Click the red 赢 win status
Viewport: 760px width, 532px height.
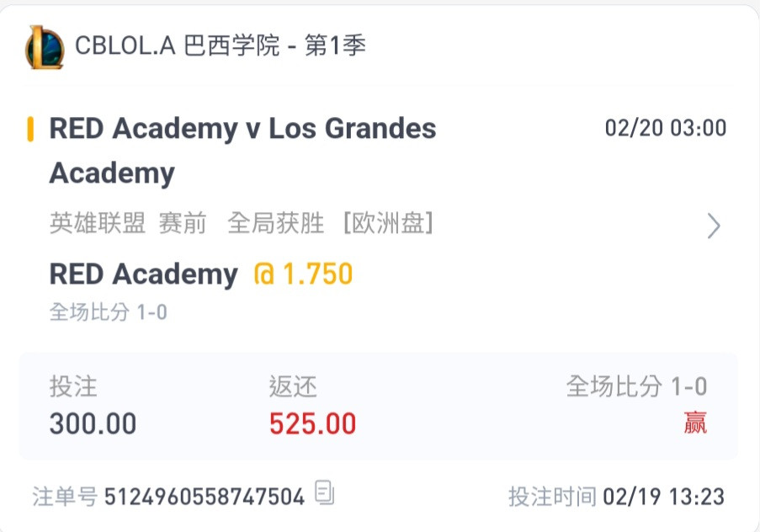695,423
